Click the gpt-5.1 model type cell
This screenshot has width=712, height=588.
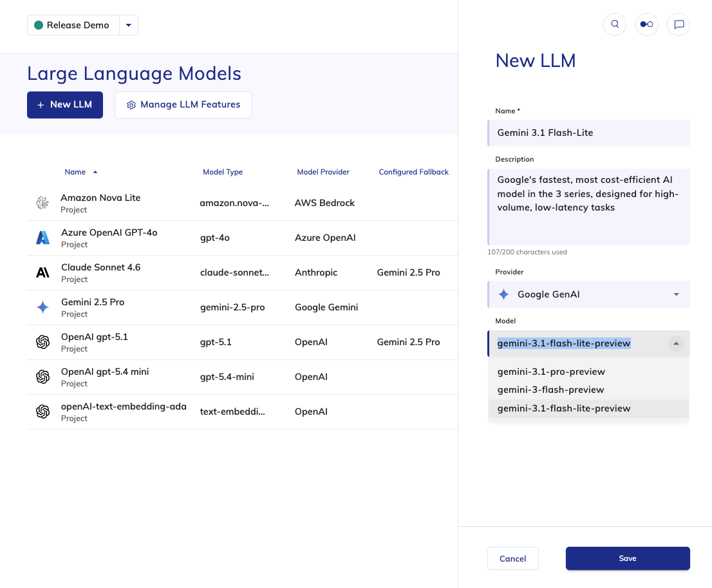tap(216, 342)
